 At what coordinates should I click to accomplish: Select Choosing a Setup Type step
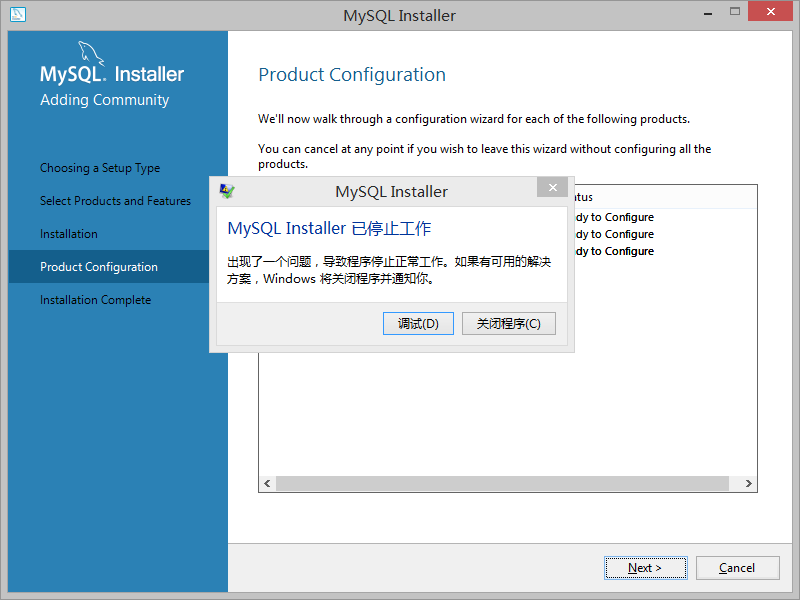tap(100, 168)
